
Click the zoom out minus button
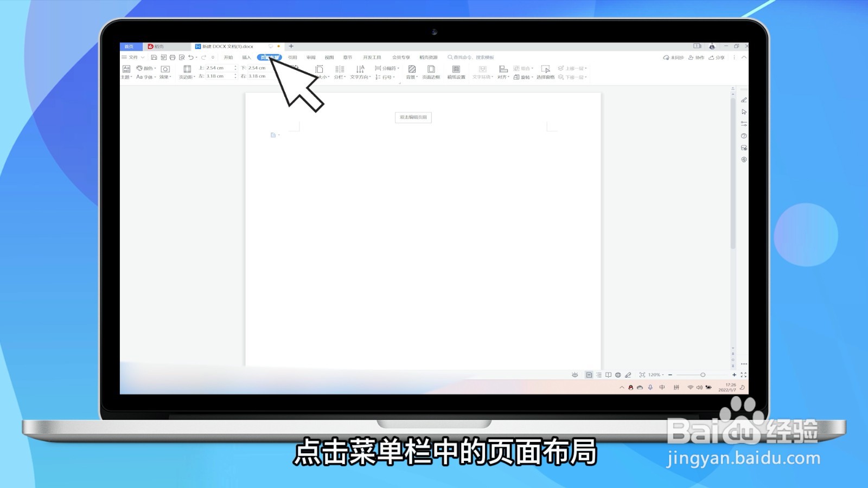coord(671,375)
